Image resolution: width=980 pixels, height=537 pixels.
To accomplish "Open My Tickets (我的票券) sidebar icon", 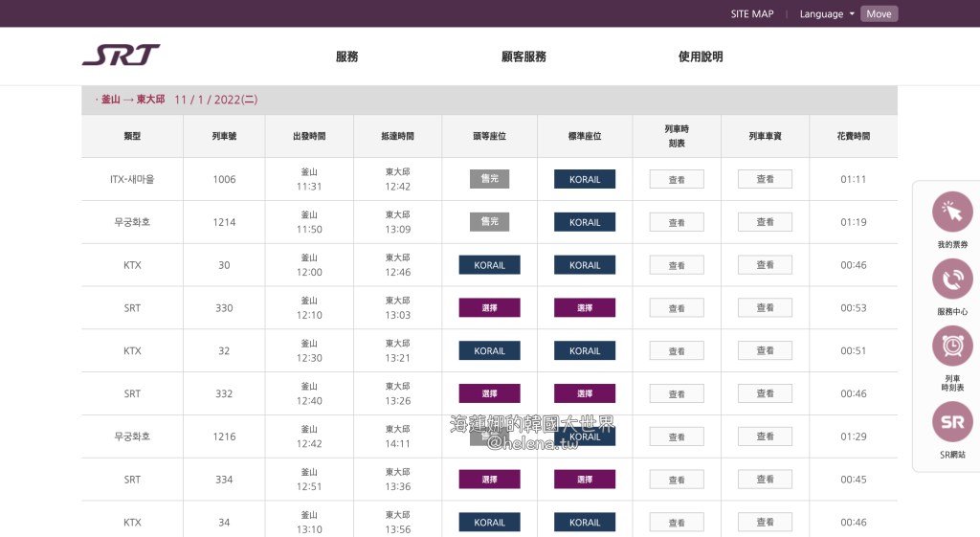I will pos(951,213).
